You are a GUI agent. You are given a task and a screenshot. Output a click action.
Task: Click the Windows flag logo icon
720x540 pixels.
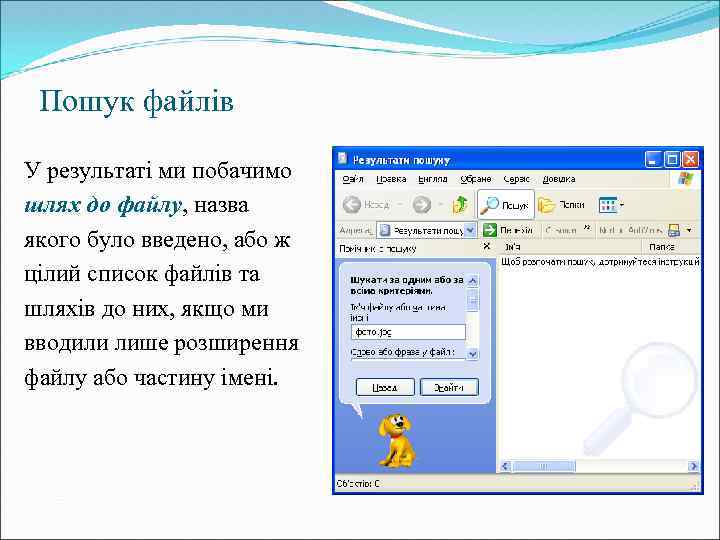[686, 179]
